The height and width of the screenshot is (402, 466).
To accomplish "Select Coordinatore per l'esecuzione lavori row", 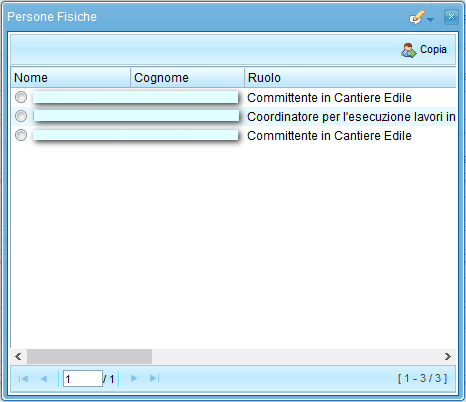I will tap(233, 116).
